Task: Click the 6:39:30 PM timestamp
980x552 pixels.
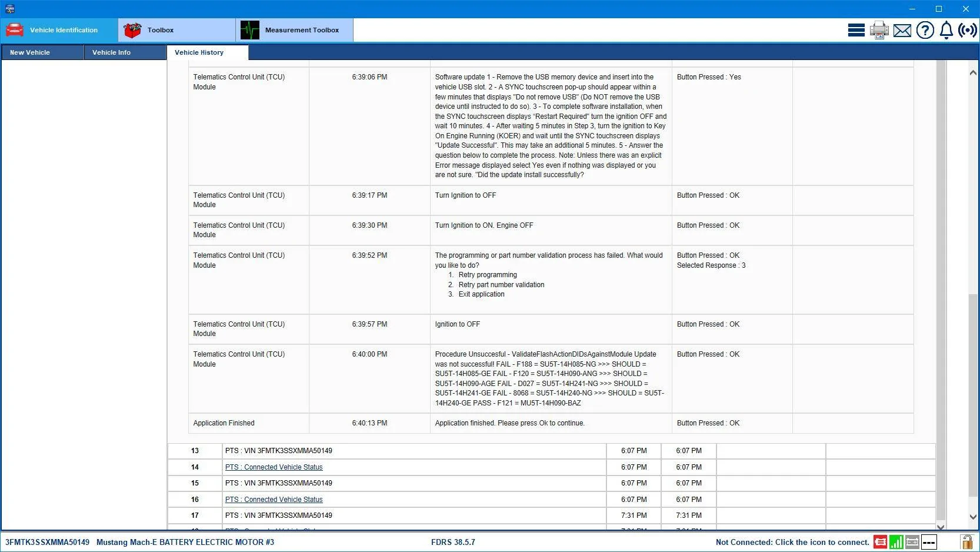Action: (369, 225)
